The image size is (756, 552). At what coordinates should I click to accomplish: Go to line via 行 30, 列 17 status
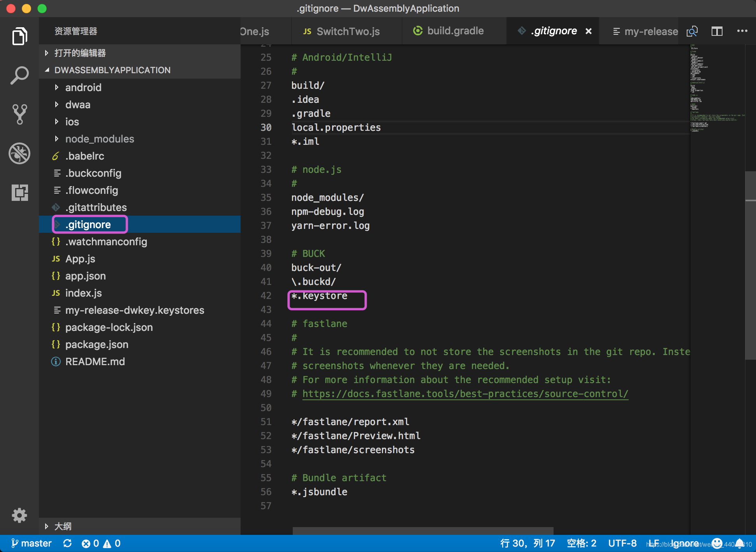point(527,543)
